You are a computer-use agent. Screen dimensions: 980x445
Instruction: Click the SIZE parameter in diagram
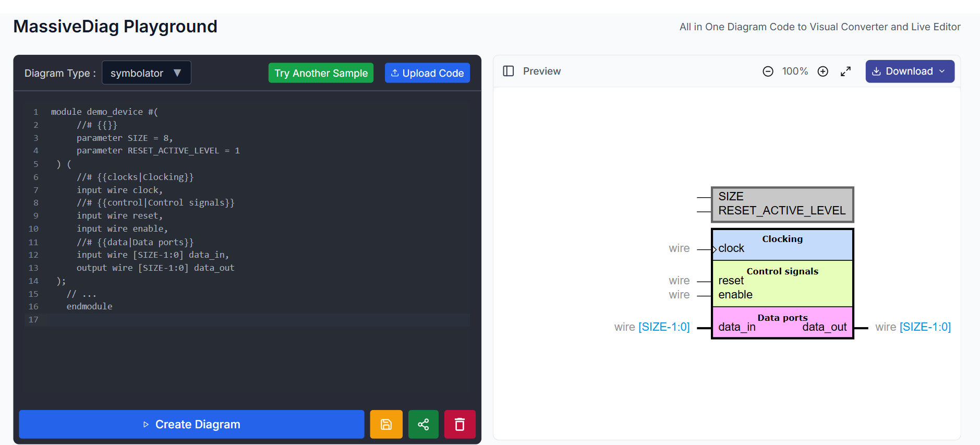click(x=731, y=197)
